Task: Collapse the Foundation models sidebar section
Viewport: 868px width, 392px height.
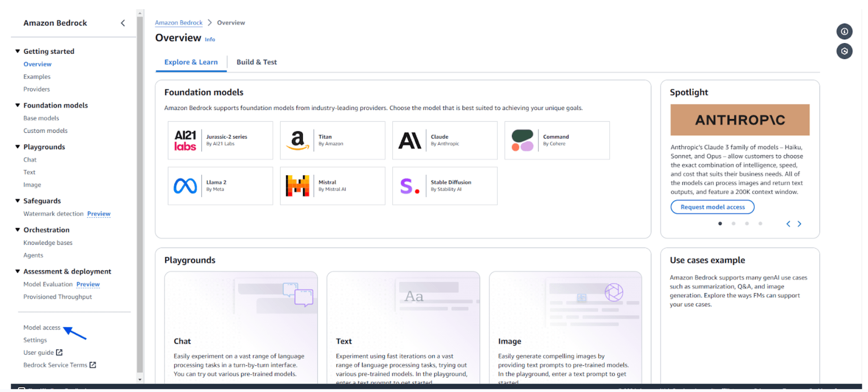Action: (x=18, y=105)
